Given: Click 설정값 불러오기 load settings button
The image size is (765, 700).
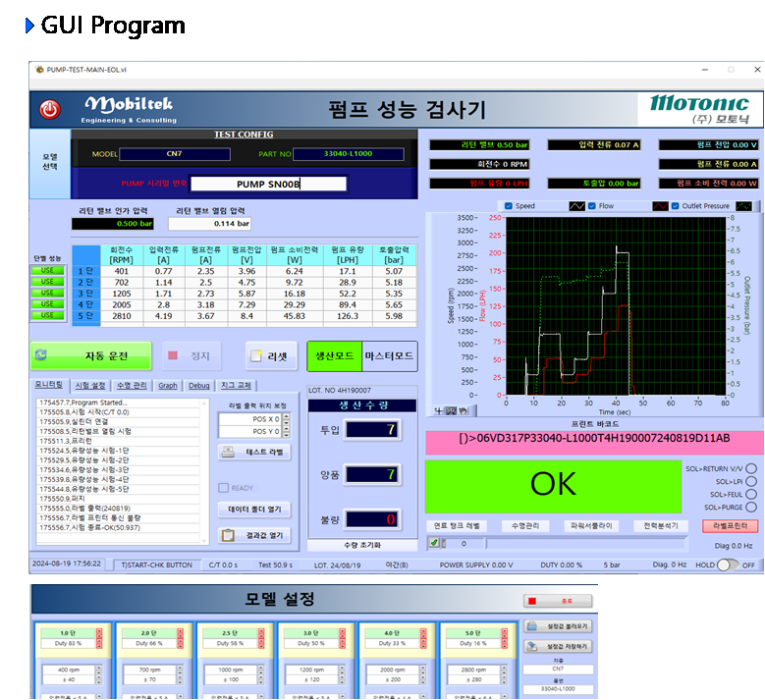Looking at the screenshot, I should click(x=558, y=625).
